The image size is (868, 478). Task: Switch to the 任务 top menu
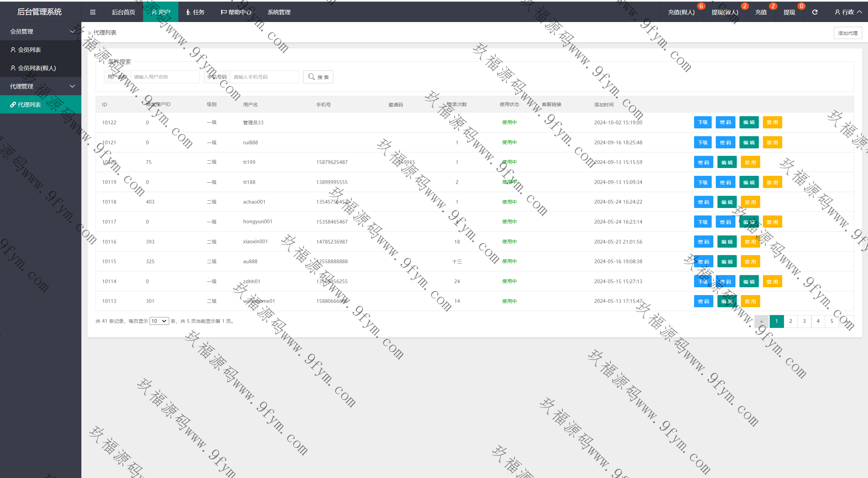pyautogui.click(x=195, y=12)
